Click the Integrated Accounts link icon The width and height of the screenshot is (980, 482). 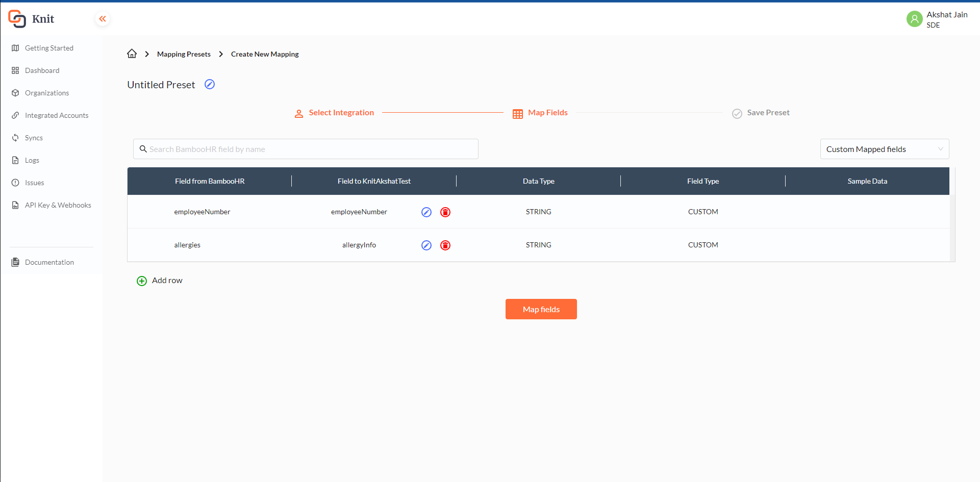(15, 115)
